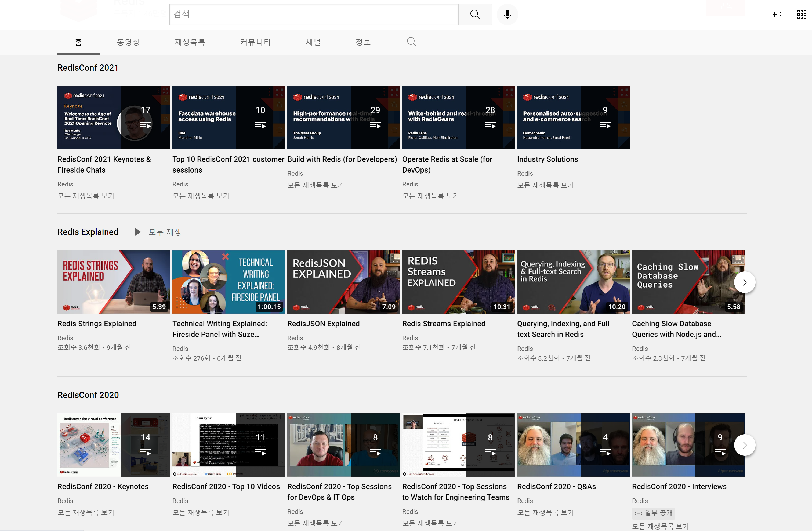The width and height of the screenshot is (812, 531).
Task: Click inside the 검색 search field
Action: click(313, 14)
